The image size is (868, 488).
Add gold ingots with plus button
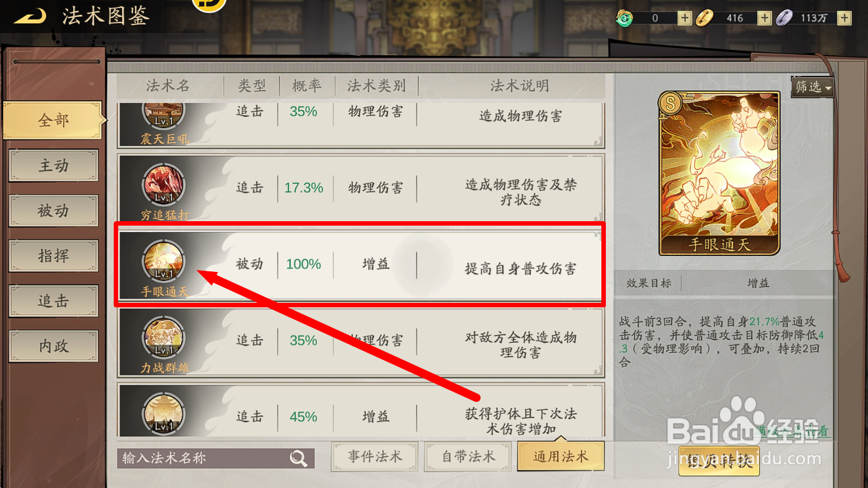(764, 18)
